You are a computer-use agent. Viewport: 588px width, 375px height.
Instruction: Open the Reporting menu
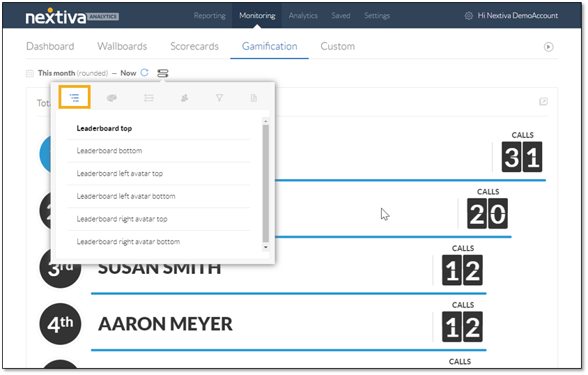pyautogui.click(x=210, y=15)
